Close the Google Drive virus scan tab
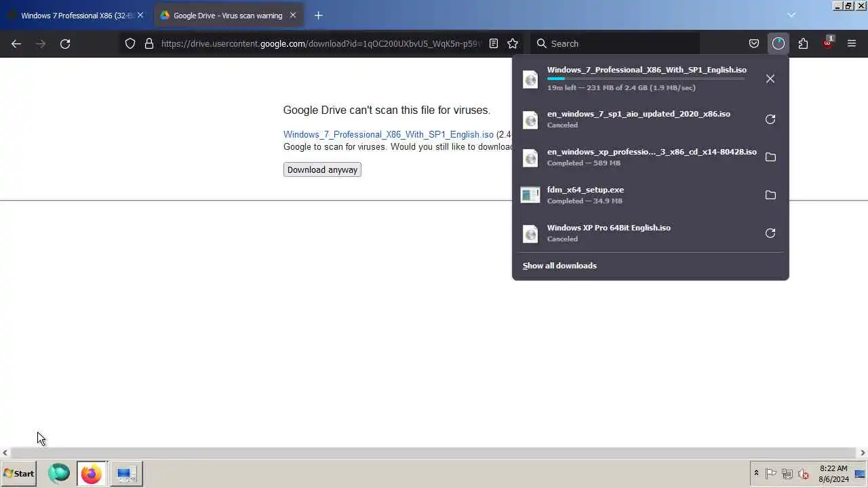Image resolution: width=868 pixels, height=488 pixels. pos(293,15)
